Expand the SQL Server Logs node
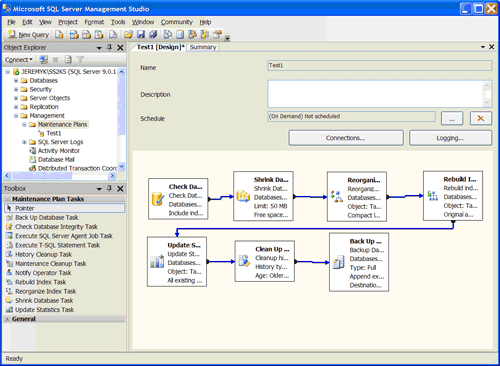 (x=24, y=142)
